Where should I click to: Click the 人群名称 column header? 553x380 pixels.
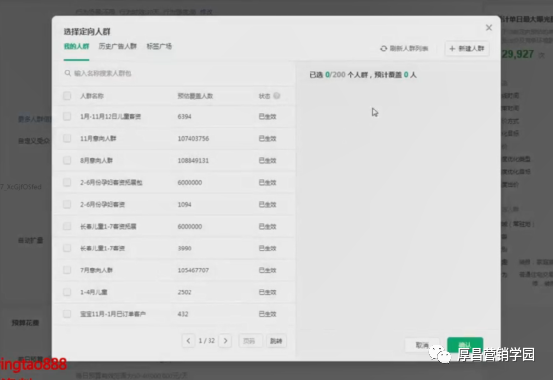click(x=92, y=96)
